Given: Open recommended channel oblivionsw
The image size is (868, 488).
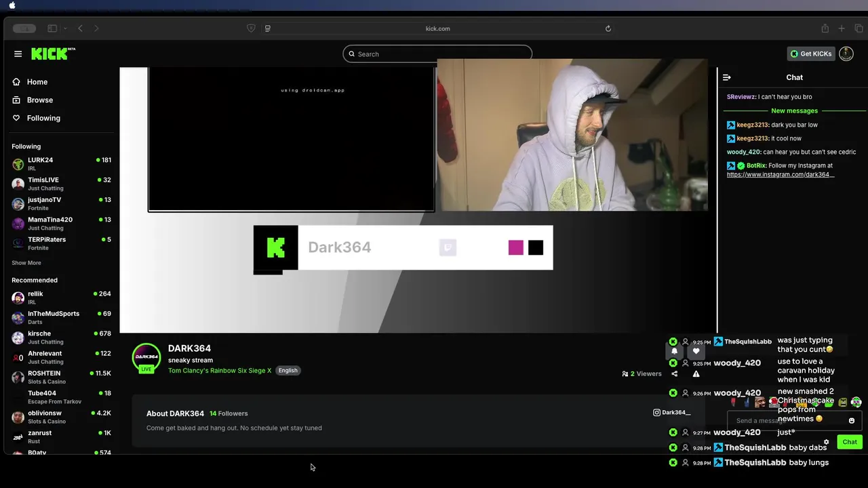Looking at the screenshot, I should point(61,417).
